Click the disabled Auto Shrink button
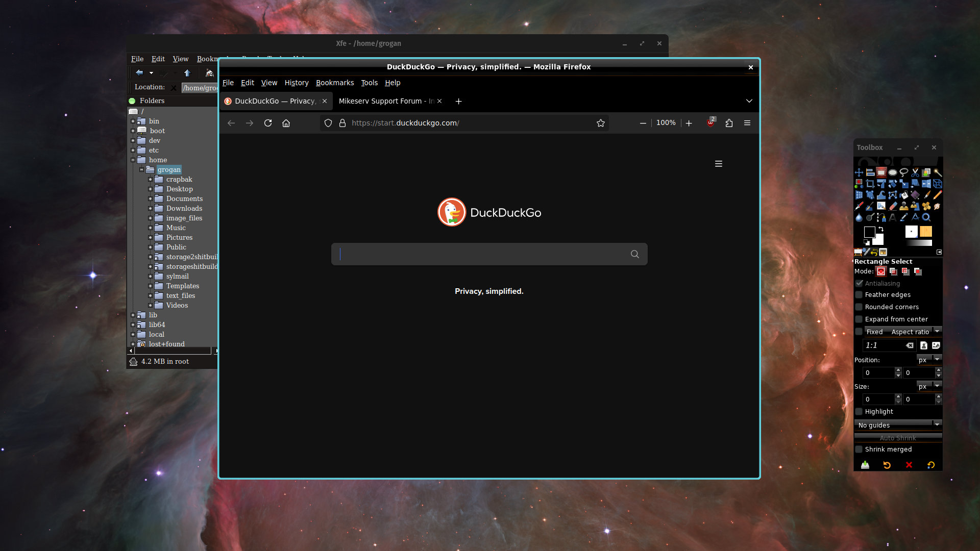Viewport: 980px width, 551px height. click(898, 437)
